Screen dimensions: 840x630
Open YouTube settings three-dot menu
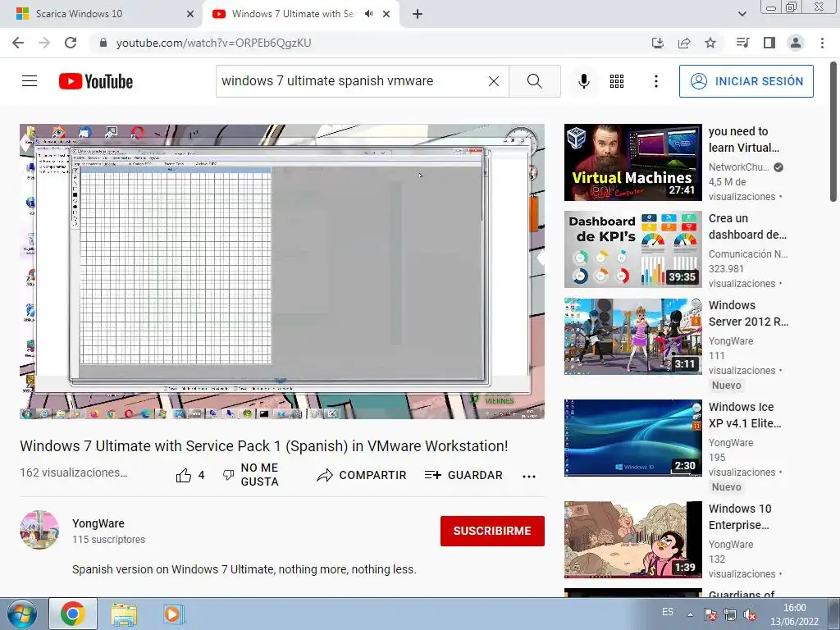[x=656, y=81]
